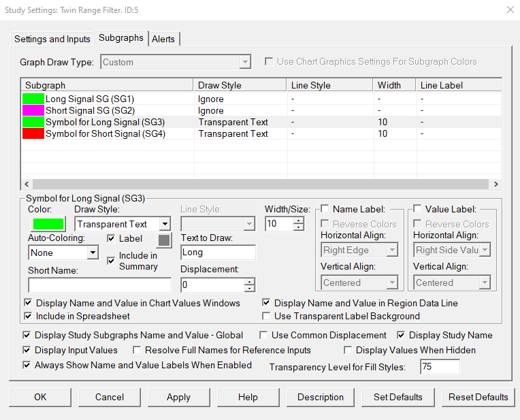Open the Alerts tab
This screenshot has height=420, width=520.
click(163, 39)
